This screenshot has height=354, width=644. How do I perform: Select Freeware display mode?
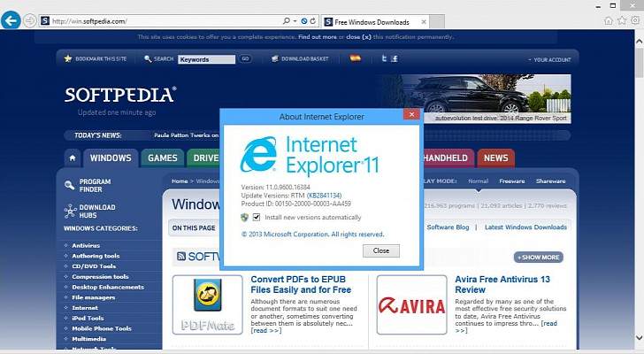point(511,181)
